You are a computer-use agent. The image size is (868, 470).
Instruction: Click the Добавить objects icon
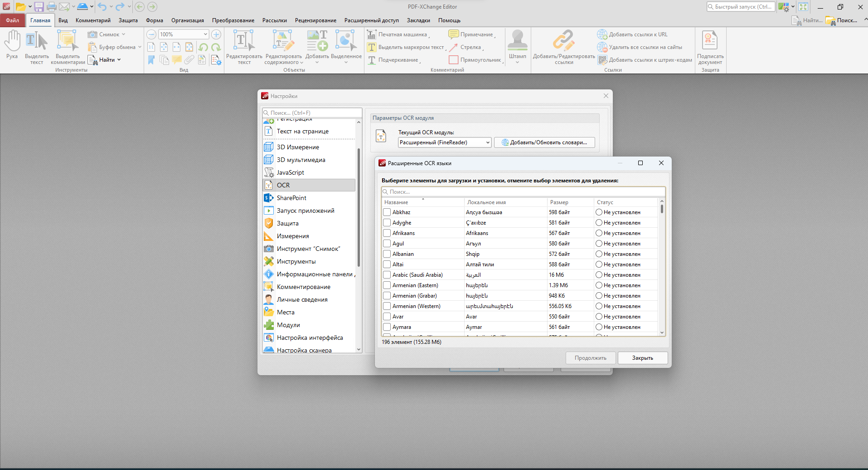click(x=317, y=41)
